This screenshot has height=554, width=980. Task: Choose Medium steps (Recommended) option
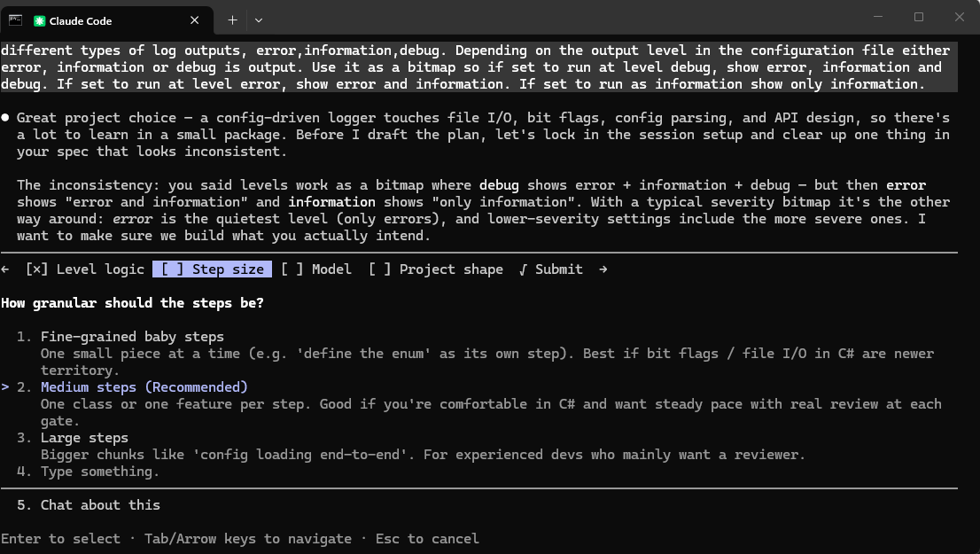[144, 387]
